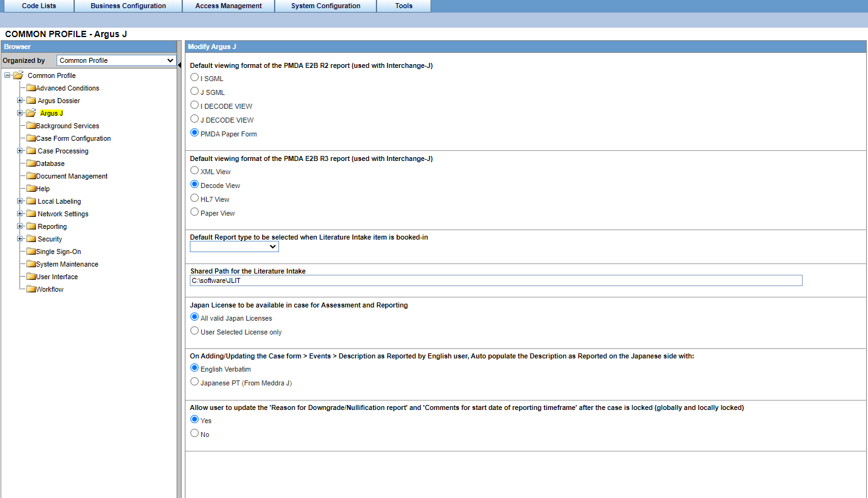Image resolution: width=868 pixels, height=498 pixels.
Task: Click the Advanced Conditions folder icon
Action: click(x=31, y=88)
